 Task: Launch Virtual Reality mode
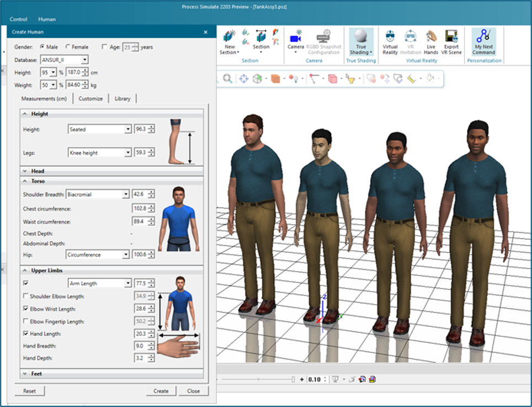tap(390, 37)
